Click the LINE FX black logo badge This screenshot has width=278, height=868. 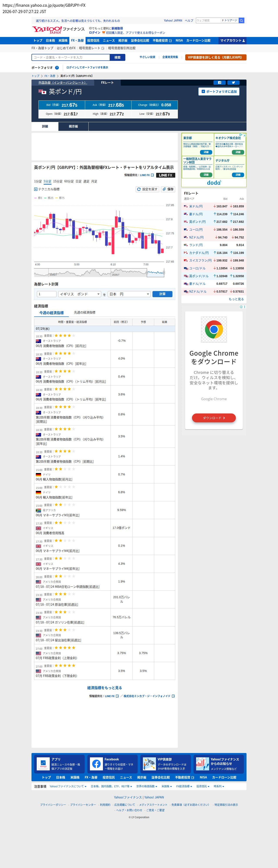[x=165, y=175]
